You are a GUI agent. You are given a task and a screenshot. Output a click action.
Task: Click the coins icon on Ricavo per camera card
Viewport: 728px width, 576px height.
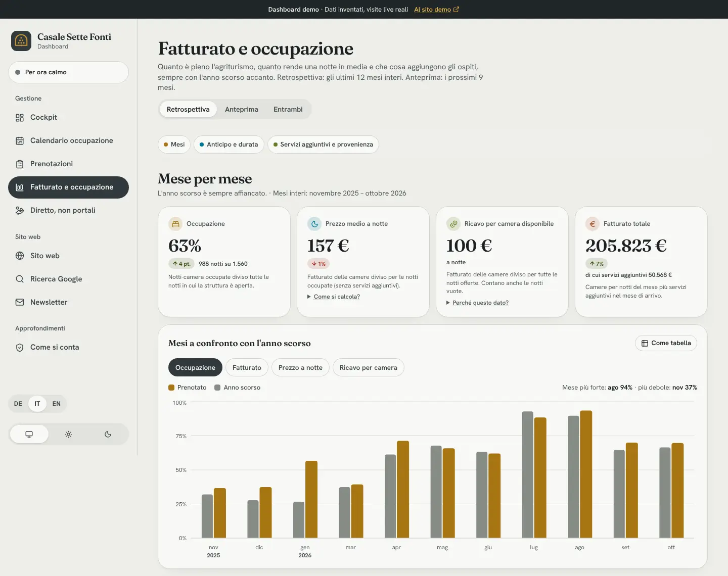point(453,224)
